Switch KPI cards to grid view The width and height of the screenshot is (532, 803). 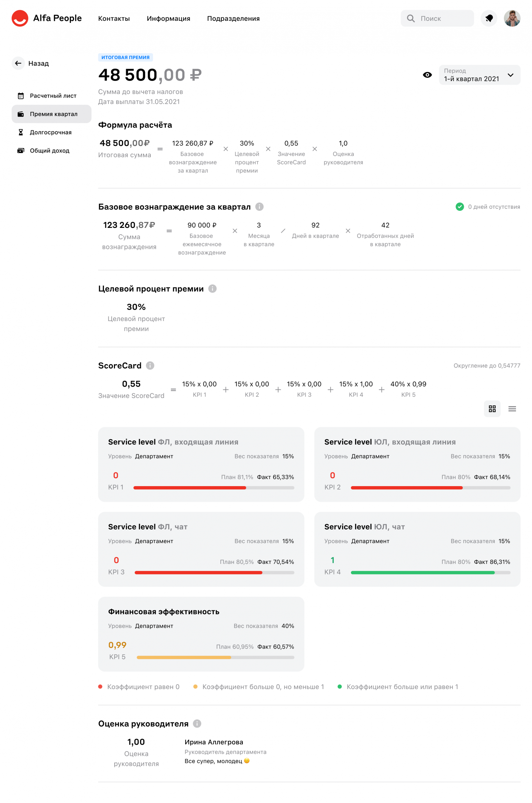click(492, 409)
